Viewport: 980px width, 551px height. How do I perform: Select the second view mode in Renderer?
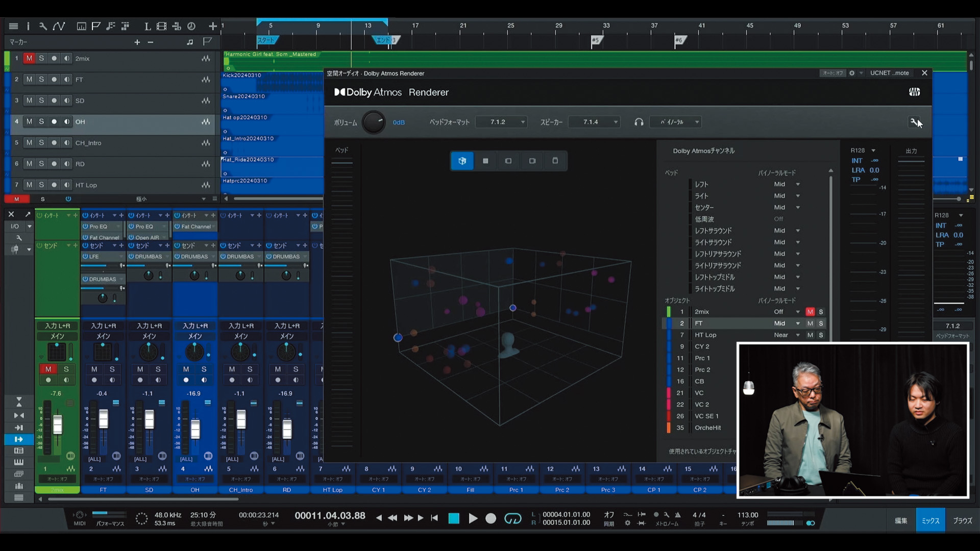click(485, 161)
